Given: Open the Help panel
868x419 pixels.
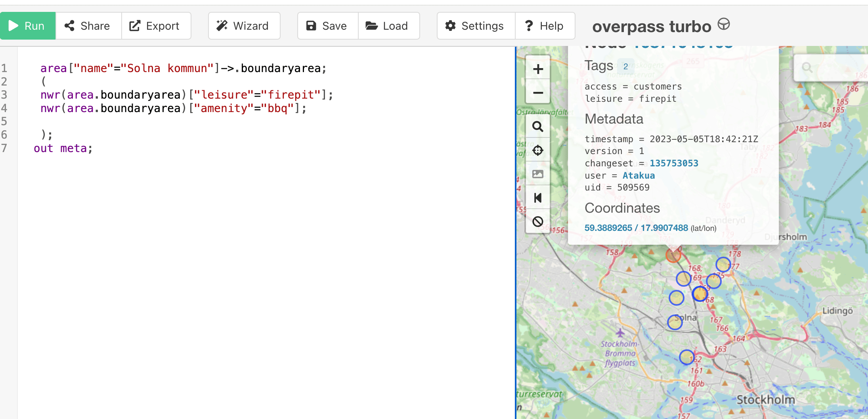Looking at the screenshot, I should (545, 26).
